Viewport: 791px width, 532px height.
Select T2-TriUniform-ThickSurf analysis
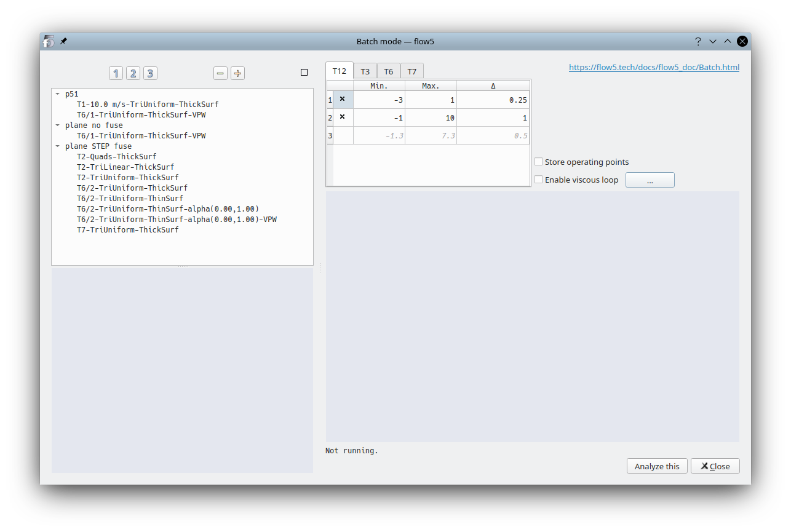[x=128, y=178]
